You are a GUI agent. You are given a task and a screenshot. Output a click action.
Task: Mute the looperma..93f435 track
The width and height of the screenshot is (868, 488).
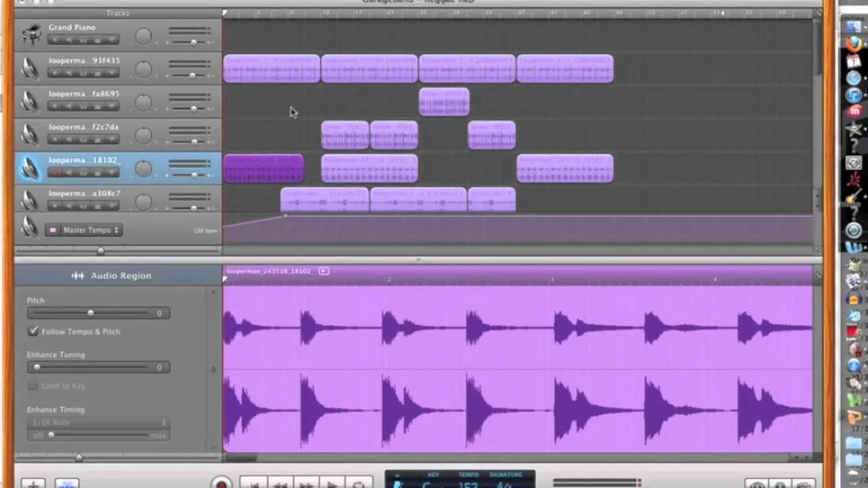click(x=70, y=73)
